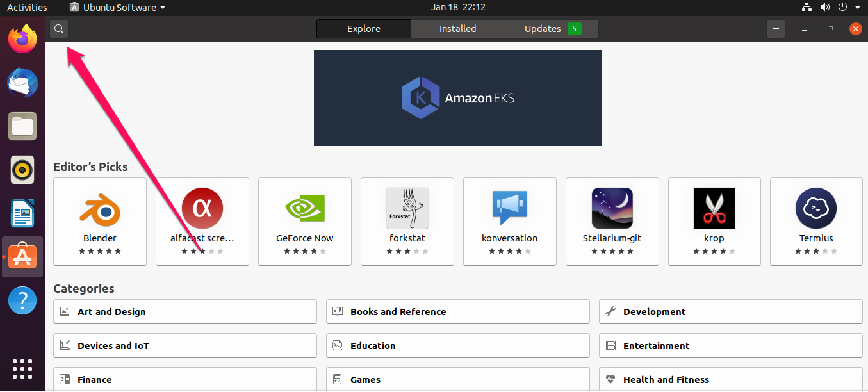Open the Devices and IoT category
868x392 pixels.
[x=185, y=345]
